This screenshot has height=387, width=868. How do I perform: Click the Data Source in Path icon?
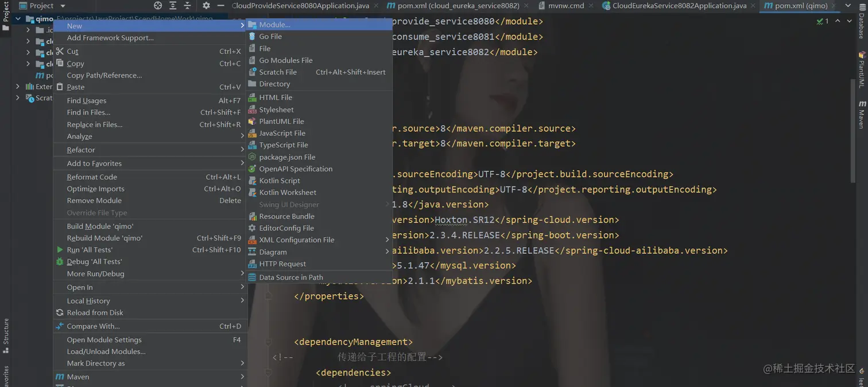252,277
